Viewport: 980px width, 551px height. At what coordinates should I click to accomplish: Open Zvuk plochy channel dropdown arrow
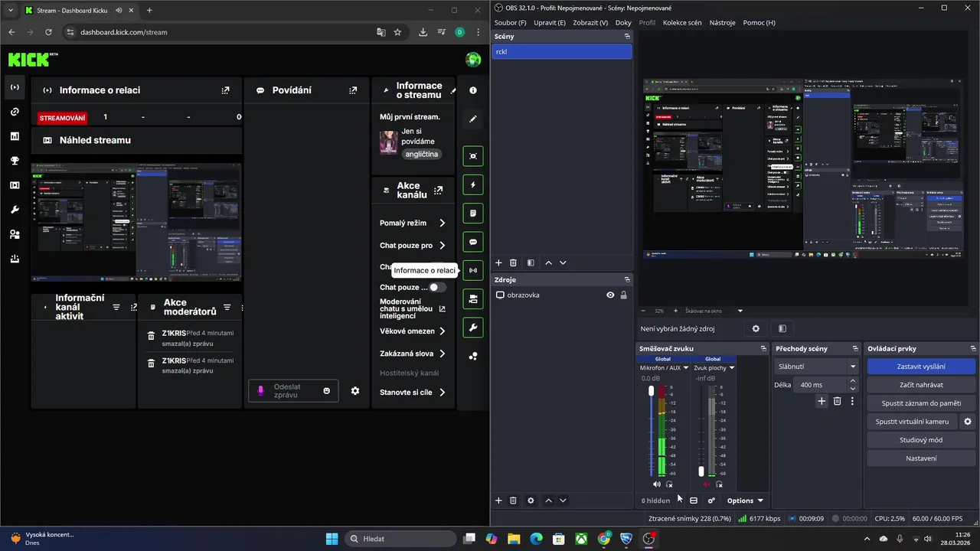pyautogui.click(x=732, y=368)
